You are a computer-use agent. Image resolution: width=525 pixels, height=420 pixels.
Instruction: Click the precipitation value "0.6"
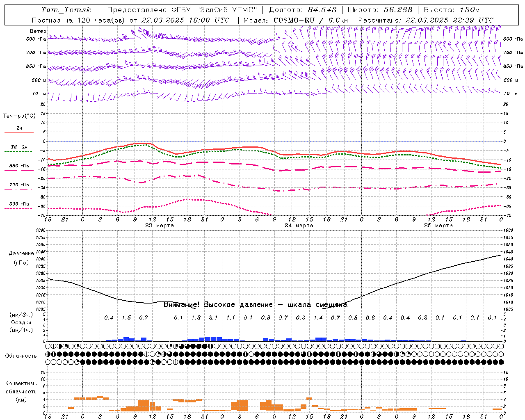pyautogui.click(x=370, y=317)
